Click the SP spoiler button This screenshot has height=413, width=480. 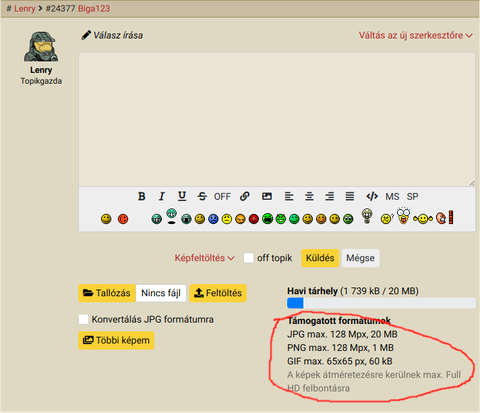[x=412, y=197]
